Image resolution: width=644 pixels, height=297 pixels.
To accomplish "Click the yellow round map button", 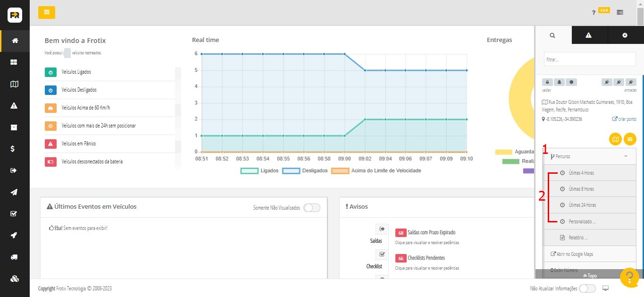I will click(615, 139).
